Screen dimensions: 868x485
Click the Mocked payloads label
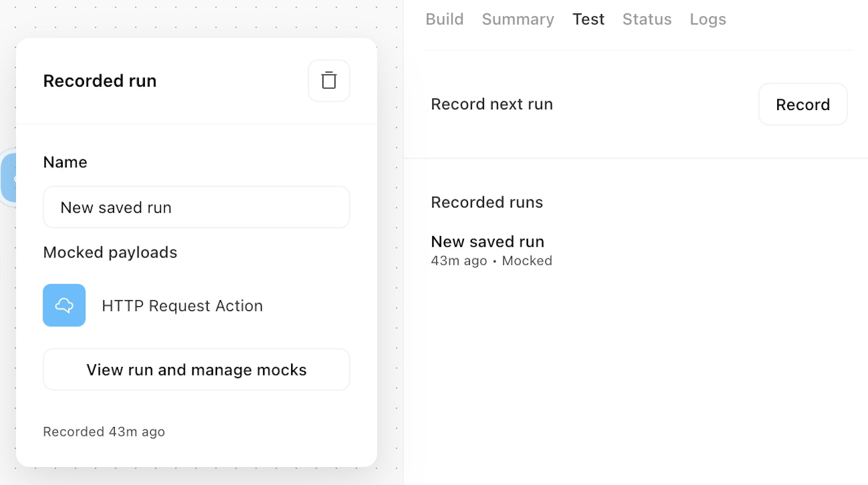pyautogui.click(x=110, y=252)
